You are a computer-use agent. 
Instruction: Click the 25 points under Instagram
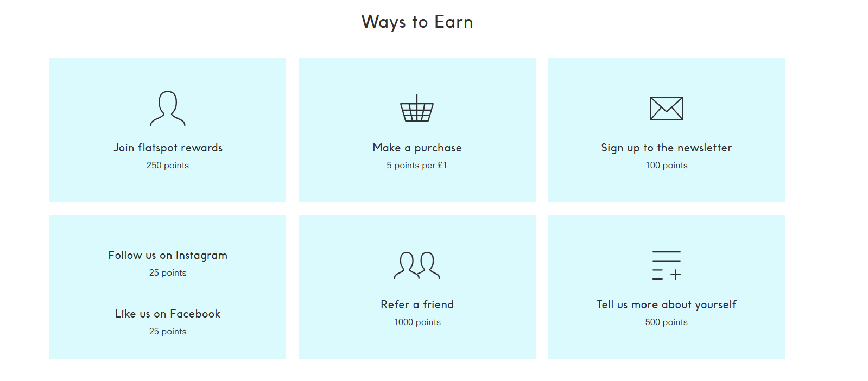pos(168,273)
